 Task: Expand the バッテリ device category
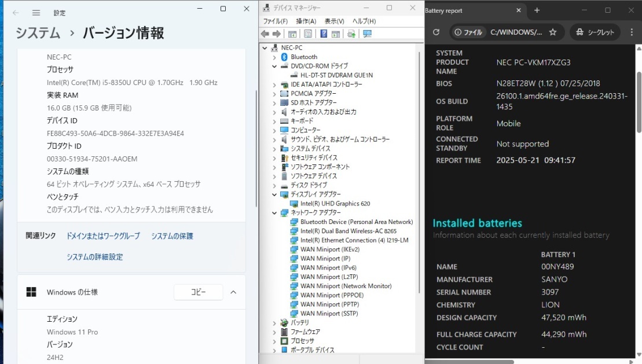(274, 323)
